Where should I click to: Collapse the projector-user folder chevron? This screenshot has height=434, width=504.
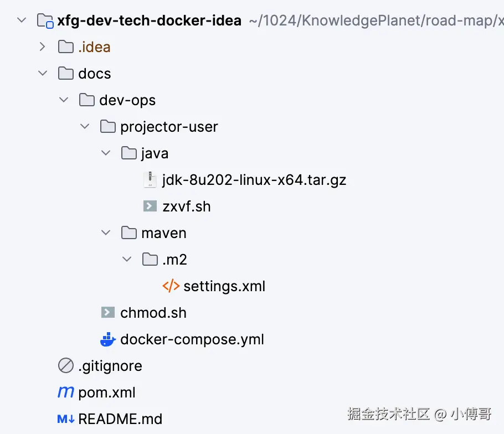pos(85,127)
